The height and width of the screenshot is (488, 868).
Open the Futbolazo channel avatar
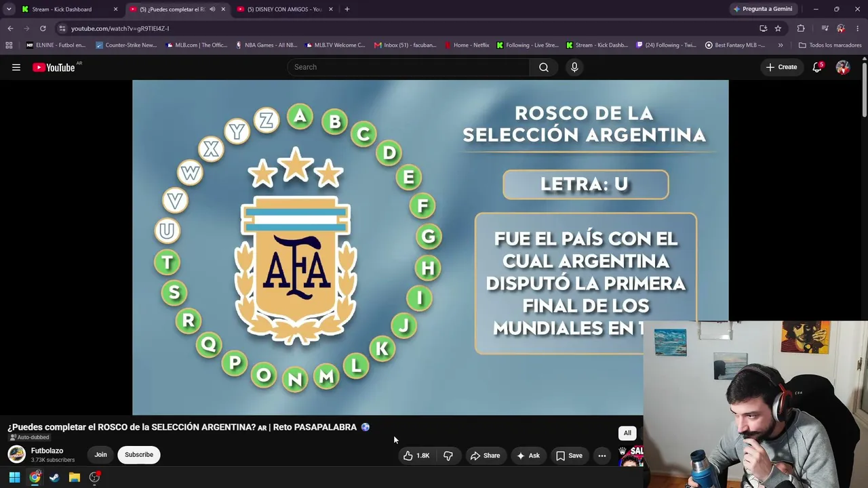(x=17, y=454)
